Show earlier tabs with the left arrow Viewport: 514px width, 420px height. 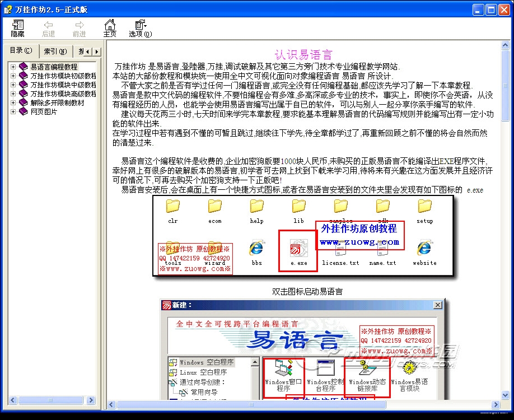coord(88,52)
